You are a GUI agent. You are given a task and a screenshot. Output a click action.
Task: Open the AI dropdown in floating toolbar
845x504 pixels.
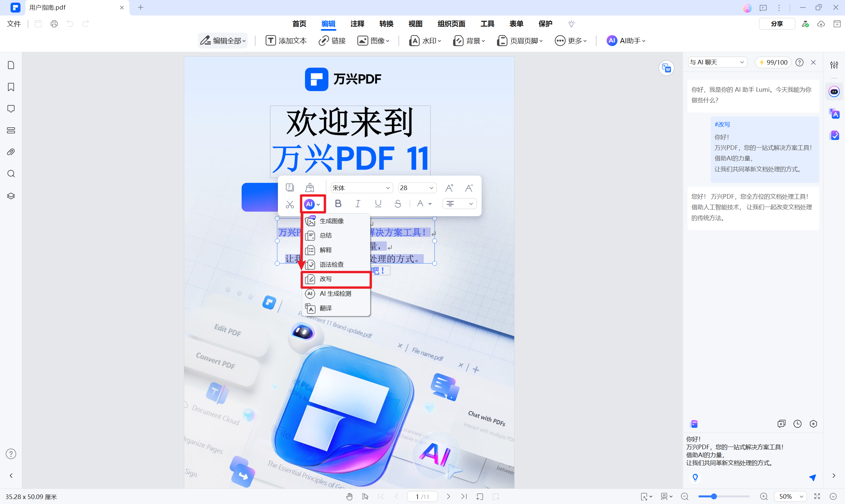pyautogui.click(x=313, y=204)
